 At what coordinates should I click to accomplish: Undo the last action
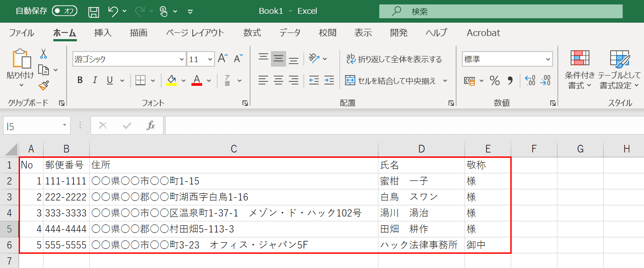[x=113, y=11]
